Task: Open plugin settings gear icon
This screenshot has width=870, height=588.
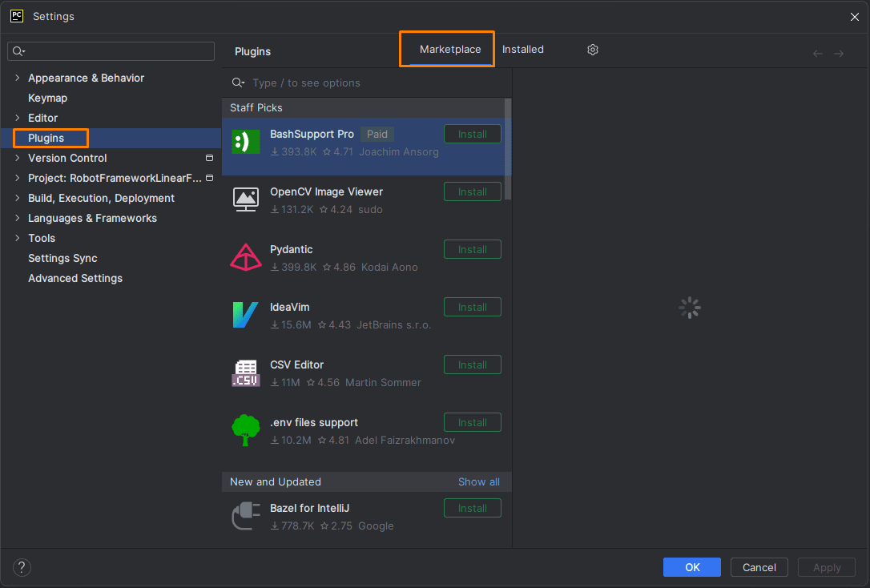Action: pyautogui.click(x=593, y=50)
